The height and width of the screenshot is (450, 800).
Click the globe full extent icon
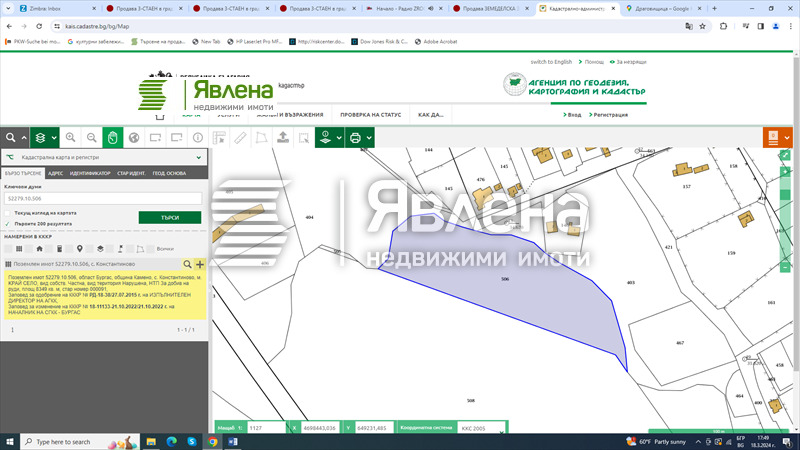tap(134, 137)
